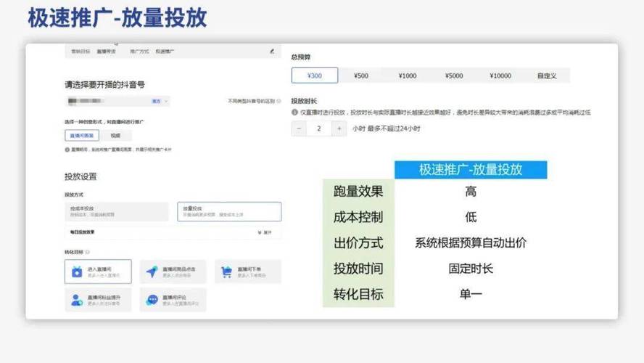The height and width of the screenshot is (363, 644).
Task: Select the 直播间商品点击 cursor icon goal
Action: tap(173, 272)
